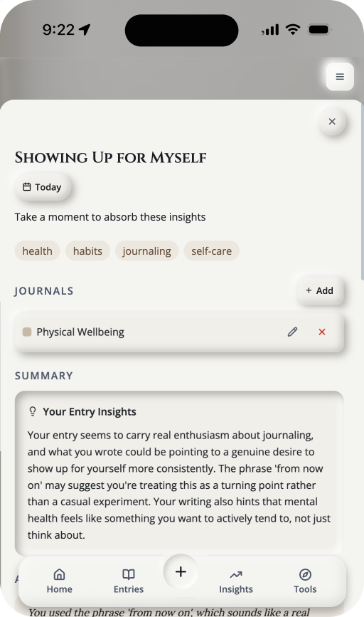The width and height of the screenshot is (364, 617).
Task: Select the habits tag chip
Action: pyautogui.click(x=87, y=251)
